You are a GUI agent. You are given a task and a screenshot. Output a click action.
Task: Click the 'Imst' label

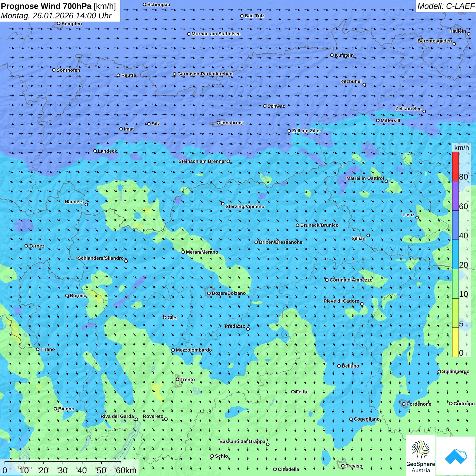129,129
